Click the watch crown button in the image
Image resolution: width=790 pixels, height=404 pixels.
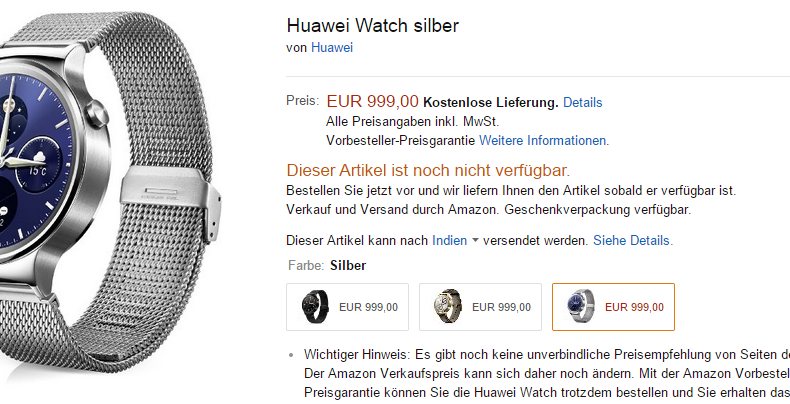pos(96,114)
